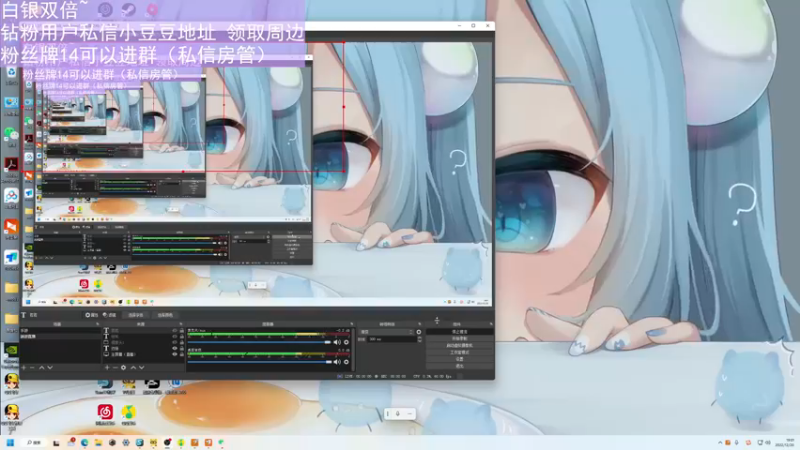The width and height of the screenshot is (800, 450).
Task: Pop out the Scenes dock panel
Action: pyautogui.click(x=98, y=324)
